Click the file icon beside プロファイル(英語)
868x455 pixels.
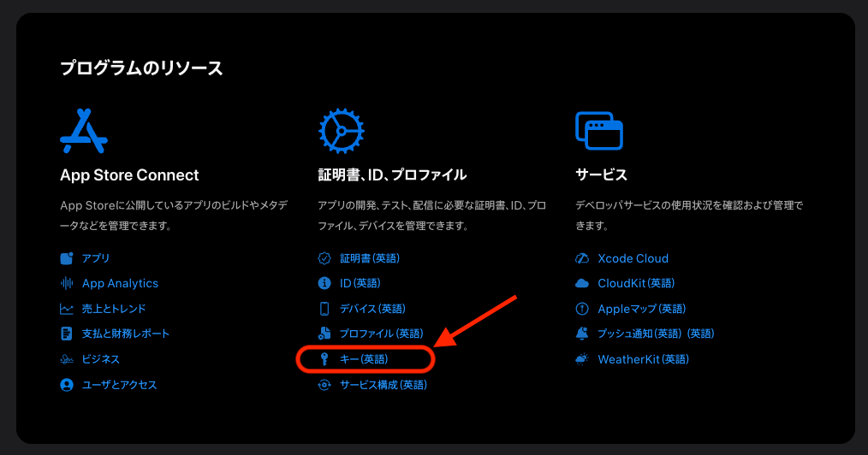coord(324,334)
